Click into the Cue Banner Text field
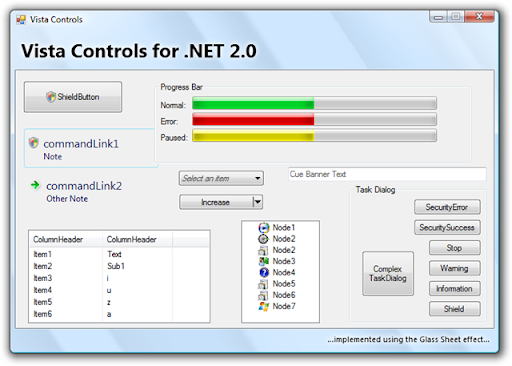Viewport: 512px width, 366px height. pos(387,174)
